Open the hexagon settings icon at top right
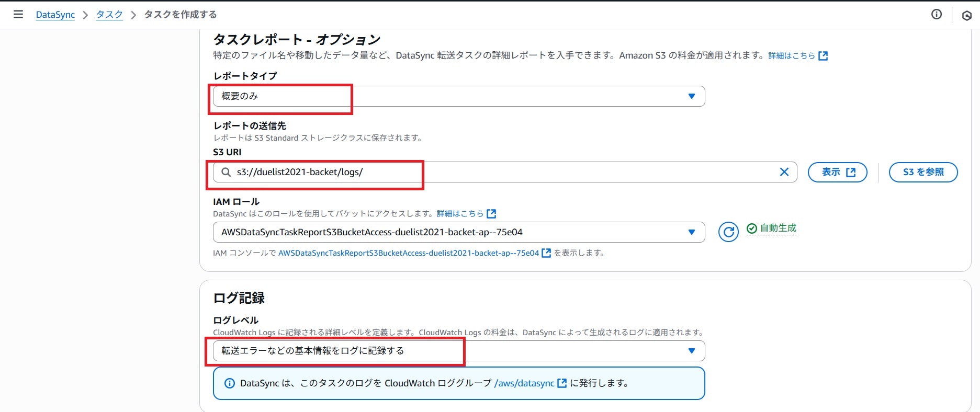This screenshot has width=980, height=412. 967,16
